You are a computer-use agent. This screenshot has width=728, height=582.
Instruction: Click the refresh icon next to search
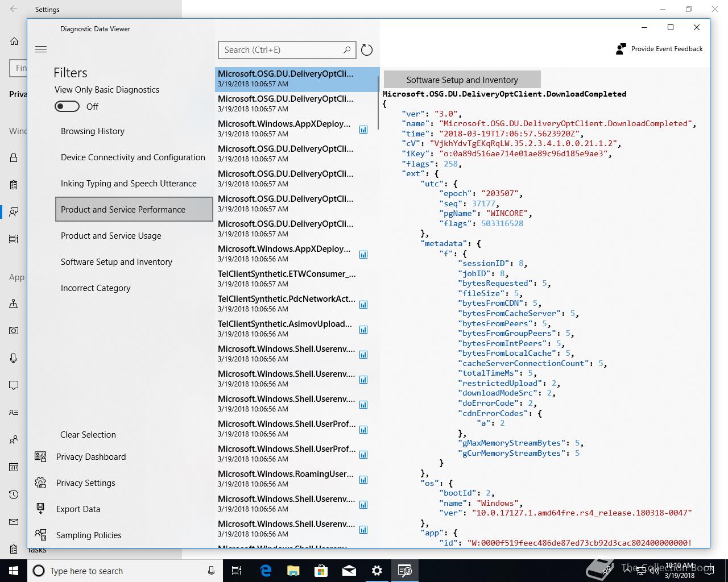(x=367, y=50)
